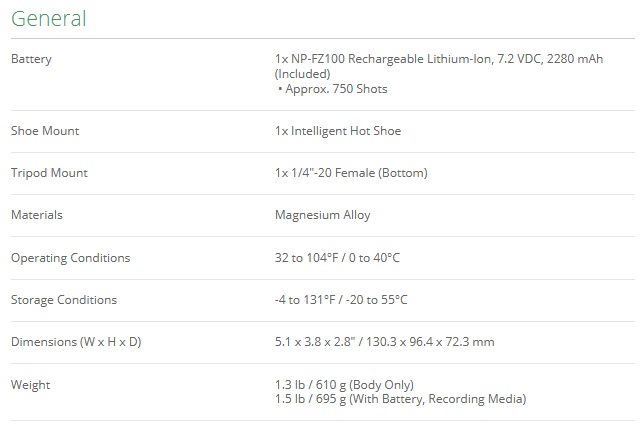Click the Magnesium Alloy value
The width and height of the screenshot is (640, 433).
point(322,215)
